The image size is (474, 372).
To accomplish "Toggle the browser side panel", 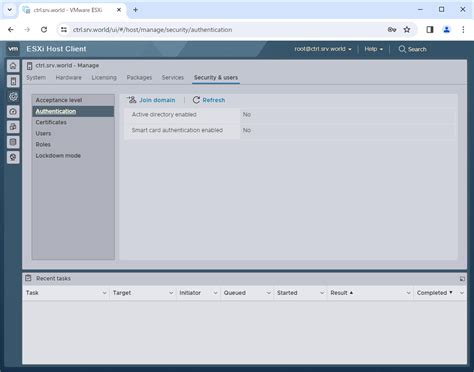I will tap(430, 30).
